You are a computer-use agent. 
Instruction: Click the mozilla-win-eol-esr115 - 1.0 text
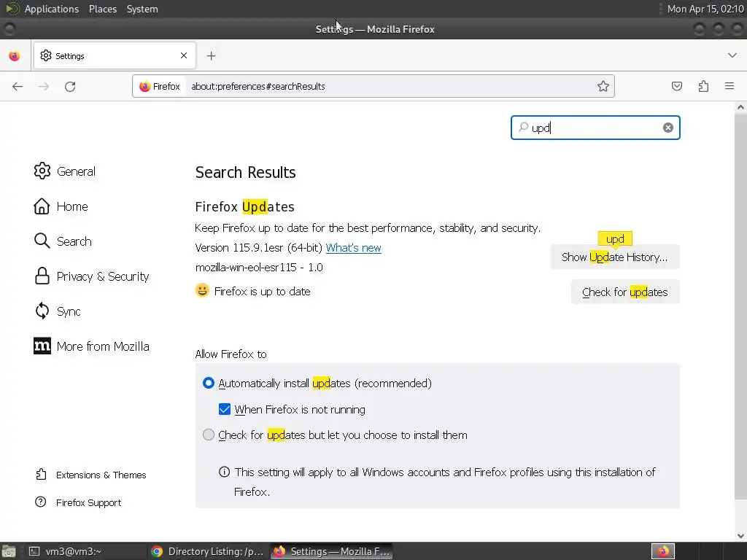tap(259, 267)
